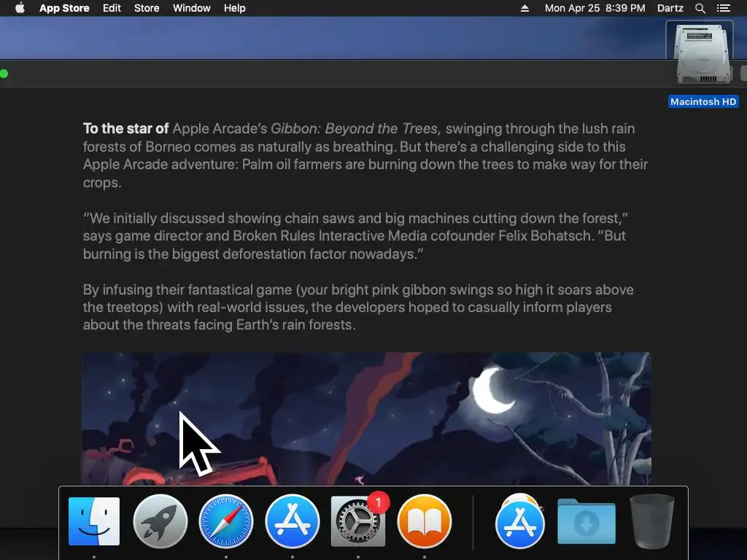Open Spotlight search magnifier icon
Viewport: 747px width, 560px height.
click(x=700, y=8)
